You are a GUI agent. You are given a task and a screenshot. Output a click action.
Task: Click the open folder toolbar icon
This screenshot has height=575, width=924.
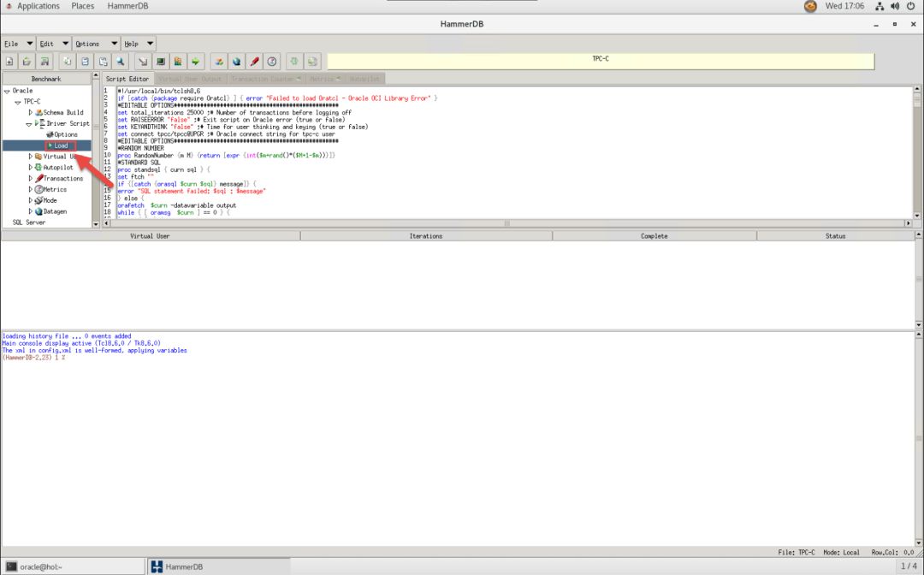click(x=27, y=62)
